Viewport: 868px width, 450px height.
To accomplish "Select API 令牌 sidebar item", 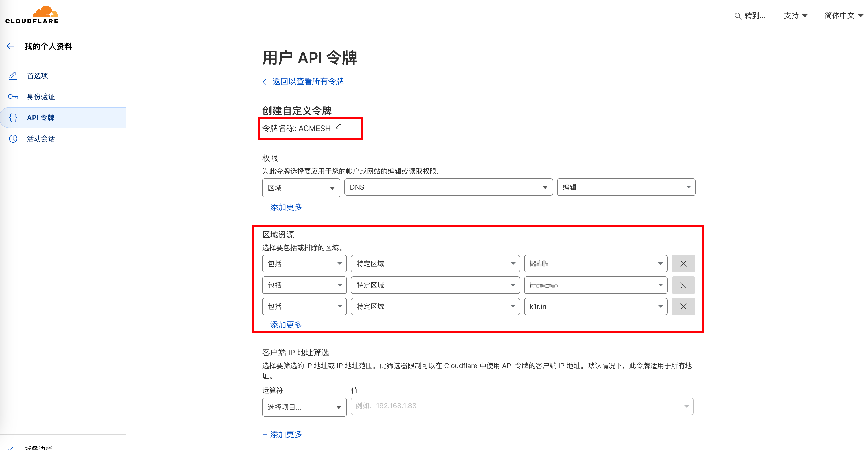I will (x=63, y=118).
